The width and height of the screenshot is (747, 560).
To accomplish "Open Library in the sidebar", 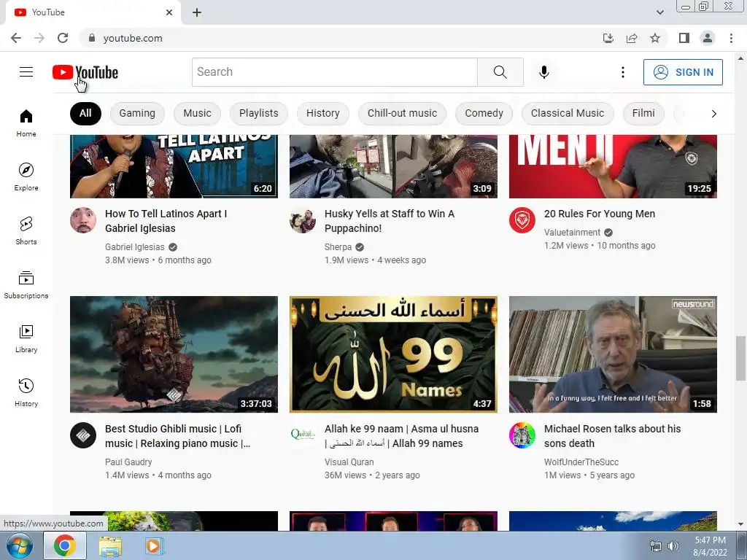I will (26, 338).
